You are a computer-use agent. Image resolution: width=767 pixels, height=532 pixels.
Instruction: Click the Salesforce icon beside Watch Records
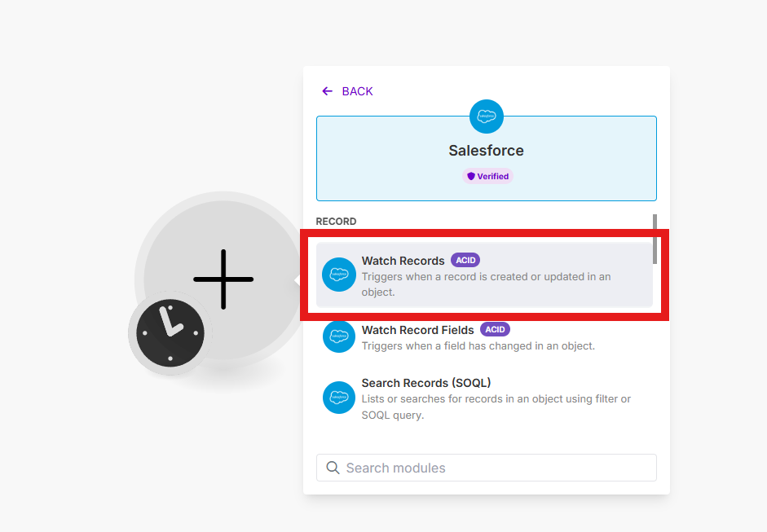[x=339, y=275]
